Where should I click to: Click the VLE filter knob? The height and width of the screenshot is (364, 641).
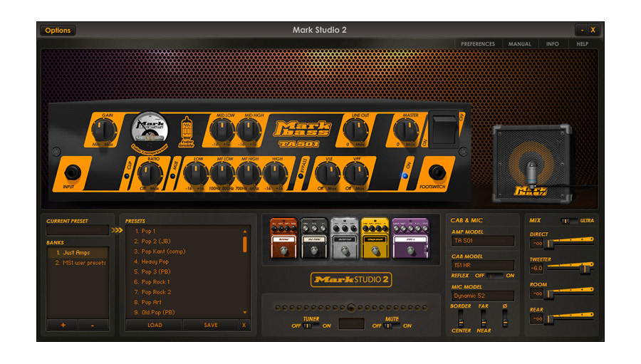click(x=328, y=174)
